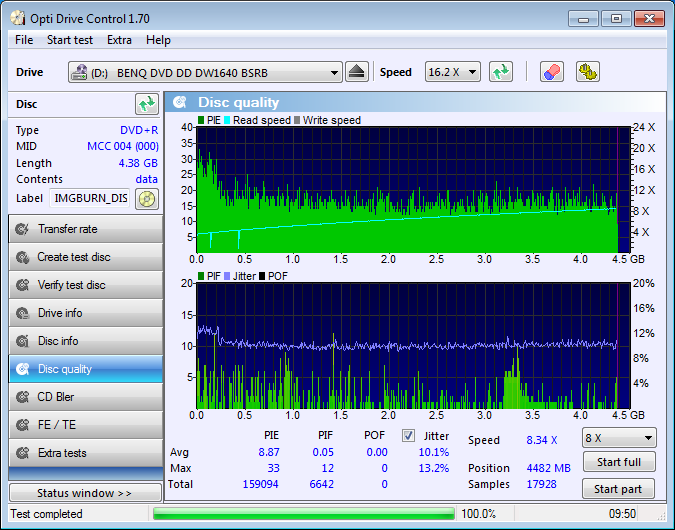Click the cyan Read speed legend swatch
This screenshot has width=675, height=530.
(227, 120)
